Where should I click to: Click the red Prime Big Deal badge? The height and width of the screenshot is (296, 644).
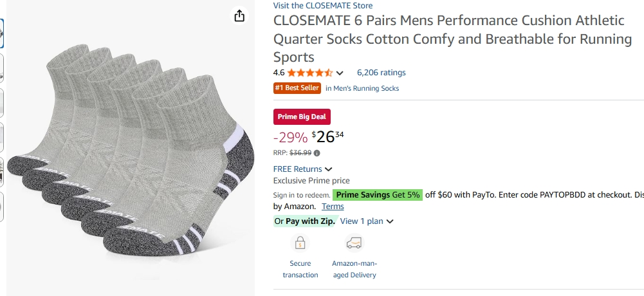[x=302, y=117]
